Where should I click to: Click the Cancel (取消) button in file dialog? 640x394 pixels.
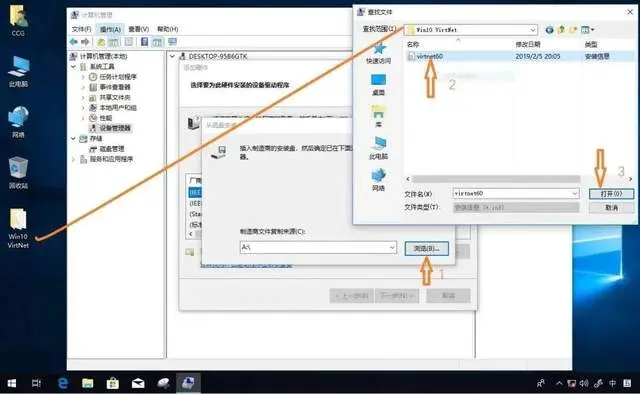coord(611,207)
